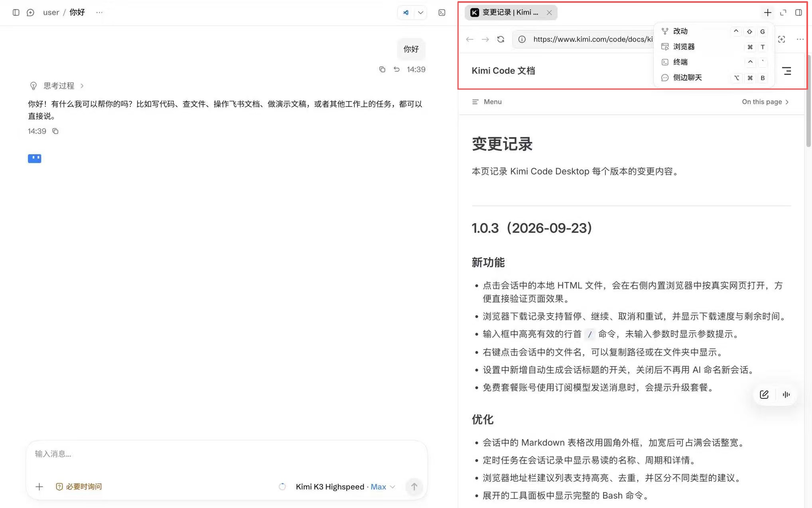Focus the 输入消息 message input box
This screenshot has width=812, height=508.
point(227,454)
